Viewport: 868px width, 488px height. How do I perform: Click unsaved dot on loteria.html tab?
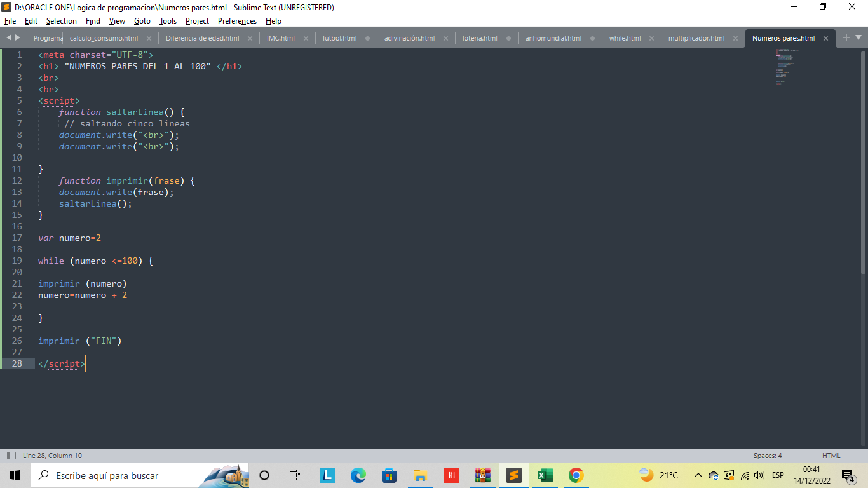(x=508, y=38)
